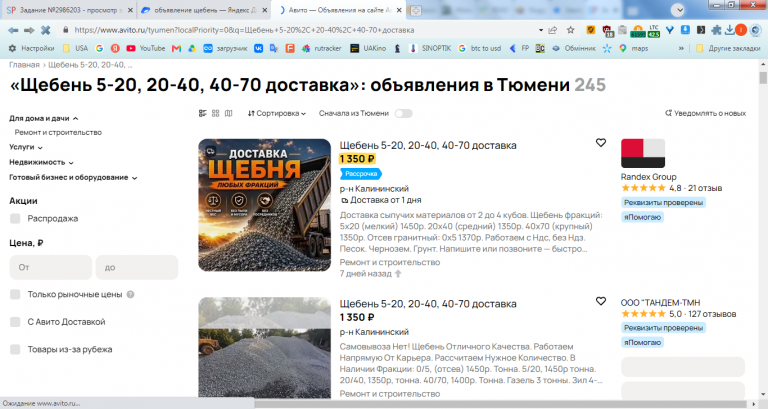Viewport: 768px width, 409px height.
Task: Open the tab search dropdown button
Action: pos(678,10)
